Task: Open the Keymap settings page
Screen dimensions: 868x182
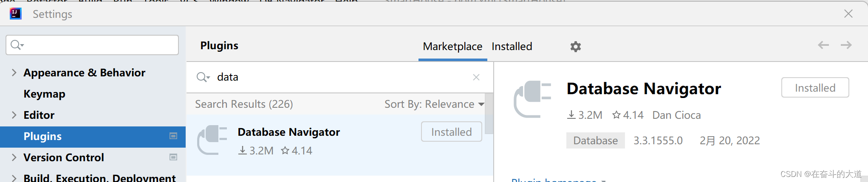Action: point(45,94)
